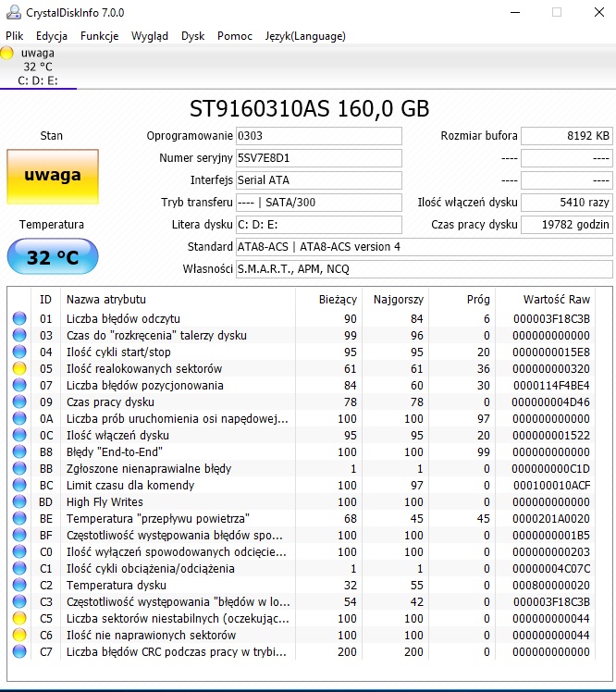Screen dimensions: 616x692
Task: Click status icon for attribute BF
Action: pyautogui.click(x=19, y=535)
